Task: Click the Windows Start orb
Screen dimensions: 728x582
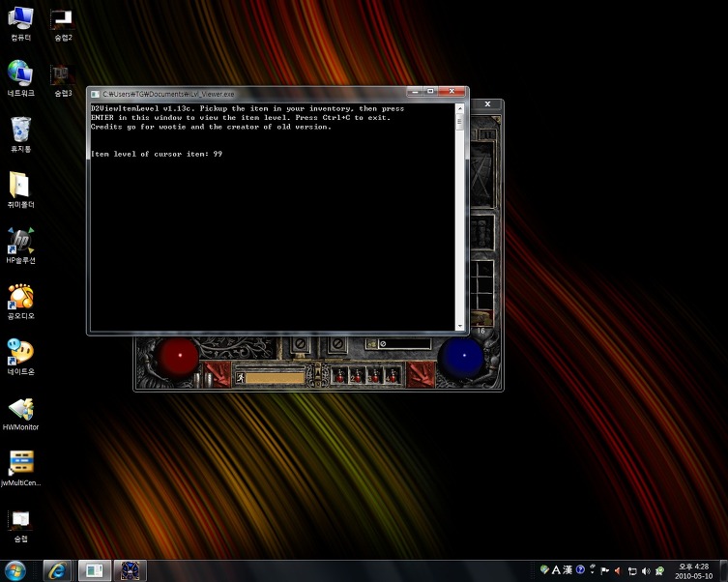Action: pyautogui.click(x=15, y=570)
